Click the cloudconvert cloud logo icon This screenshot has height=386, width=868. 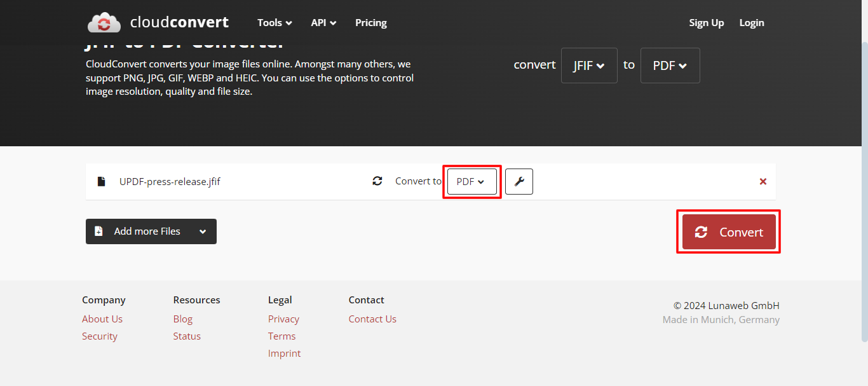pyautogui.click(x=104, y=22)
